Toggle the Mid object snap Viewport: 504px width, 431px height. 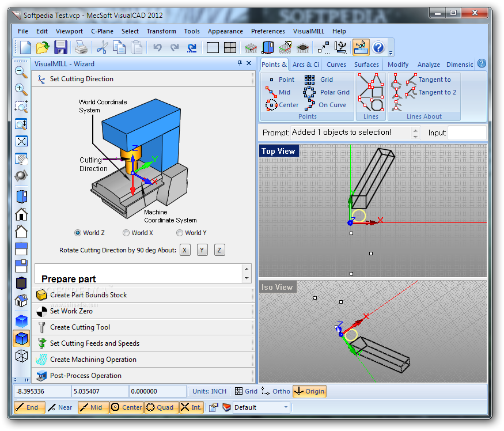pyautogui.click(x=93, y=407)
